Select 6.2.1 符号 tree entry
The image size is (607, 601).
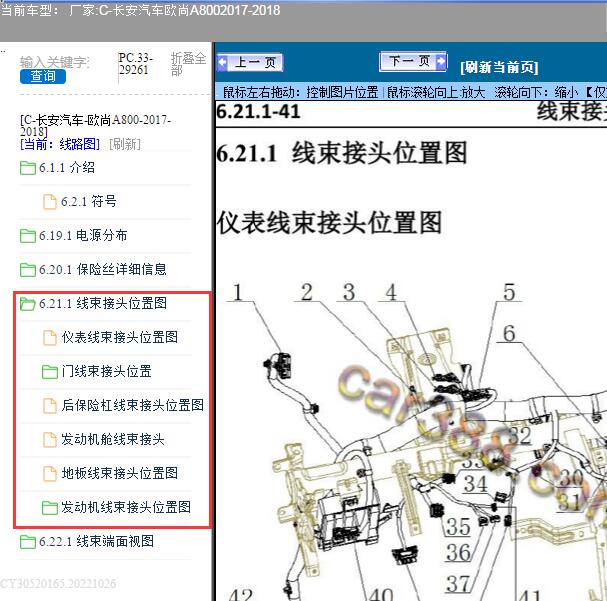[x=89, y=201]
